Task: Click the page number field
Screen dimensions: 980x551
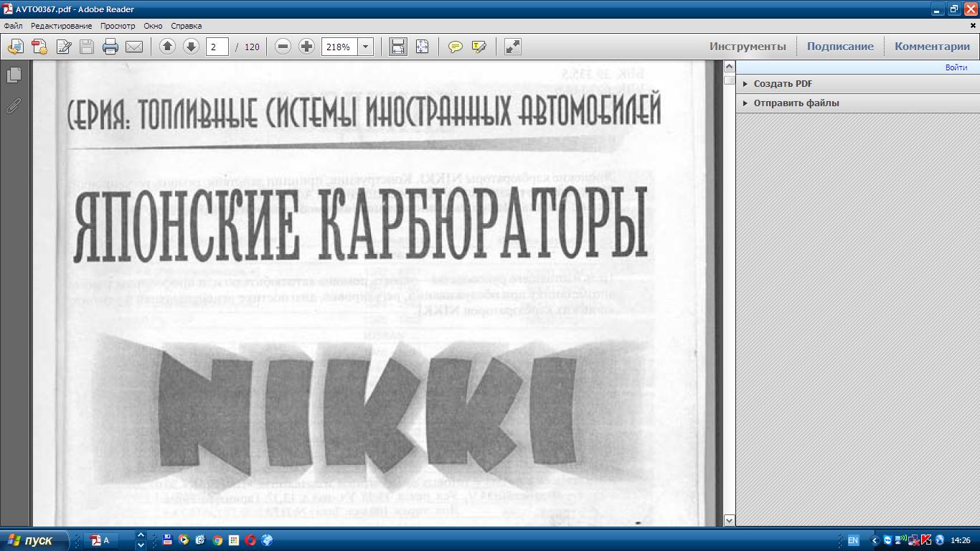Action: click(x=217, y=47)
